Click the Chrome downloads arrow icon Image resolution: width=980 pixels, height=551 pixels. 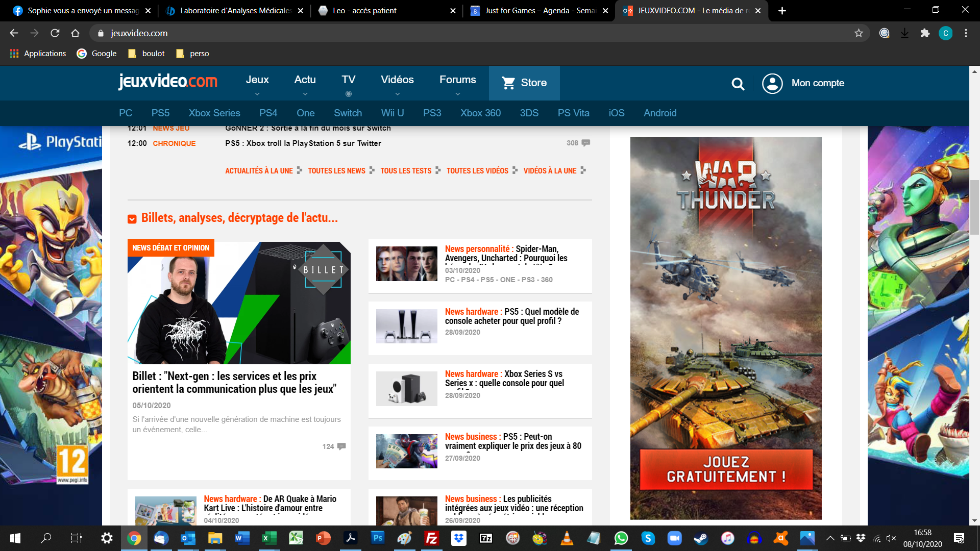click(904, 33)
